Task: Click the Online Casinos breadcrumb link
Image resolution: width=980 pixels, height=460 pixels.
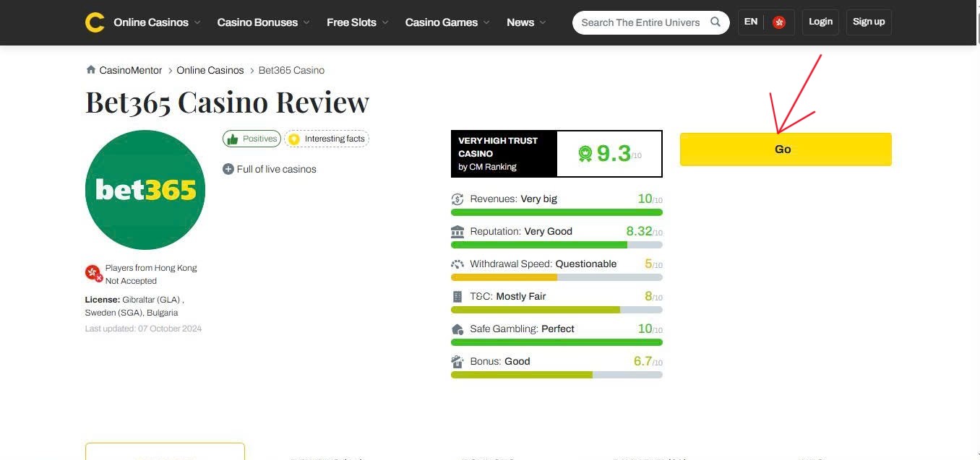Action: [x=210, y=70]
